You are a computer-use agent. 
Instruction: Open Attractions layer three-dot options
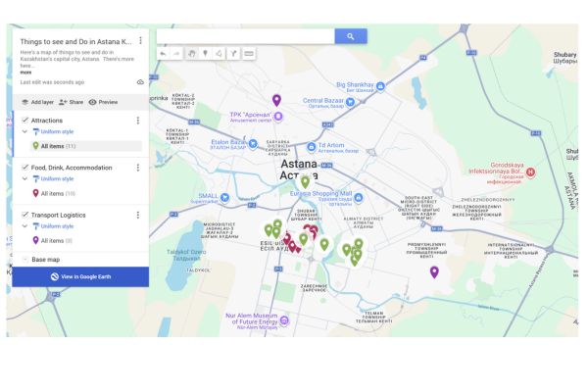point(138,121)
